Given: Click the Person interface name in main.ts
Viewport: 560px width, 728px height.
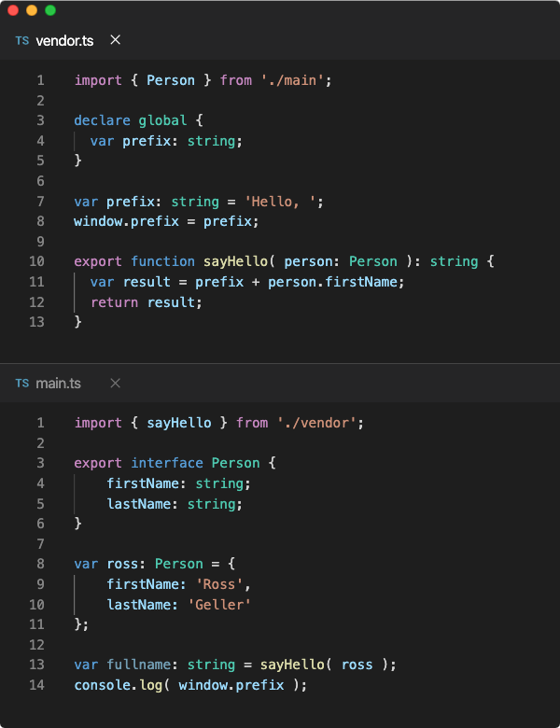Looking at the screenshot, I should point(235,463).
